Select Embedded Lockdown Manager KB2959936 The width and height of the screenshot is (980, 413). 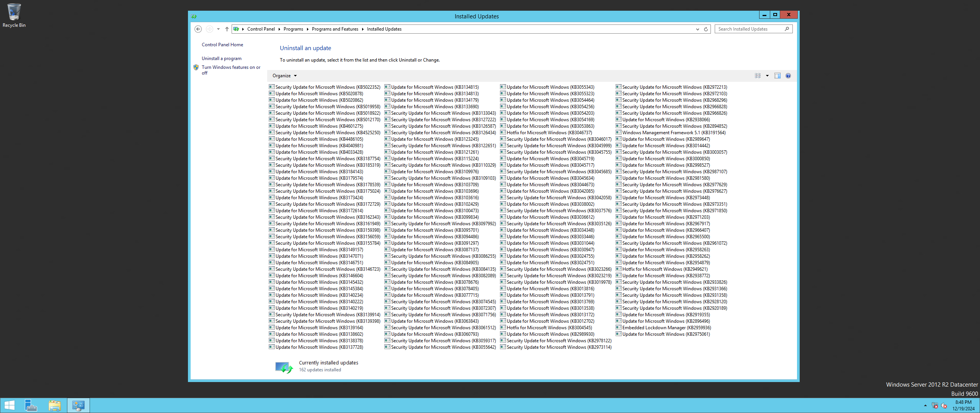click(x=663, y=328)
